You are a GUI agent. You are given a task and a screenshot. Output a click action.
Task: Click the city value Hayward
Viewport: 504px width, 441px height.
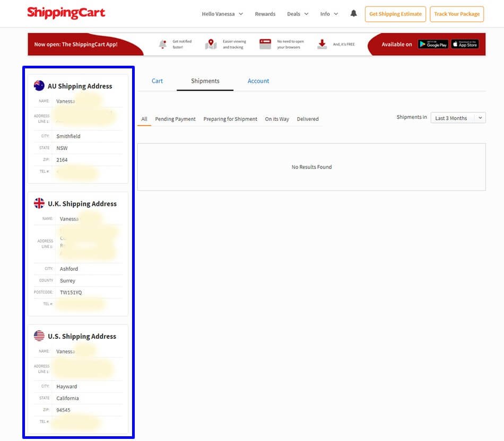[66, 386]
